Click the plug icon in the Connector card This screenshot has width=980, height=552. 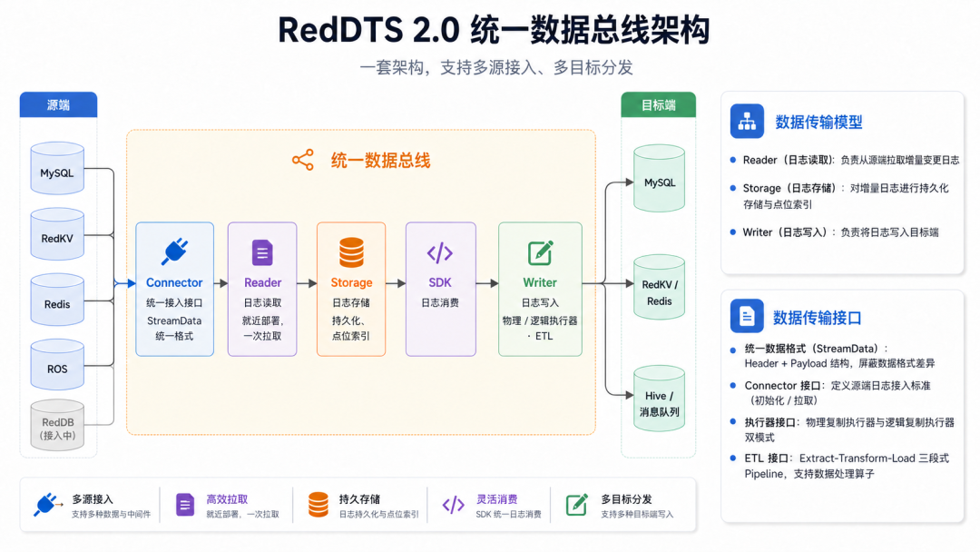pos(174,251)
